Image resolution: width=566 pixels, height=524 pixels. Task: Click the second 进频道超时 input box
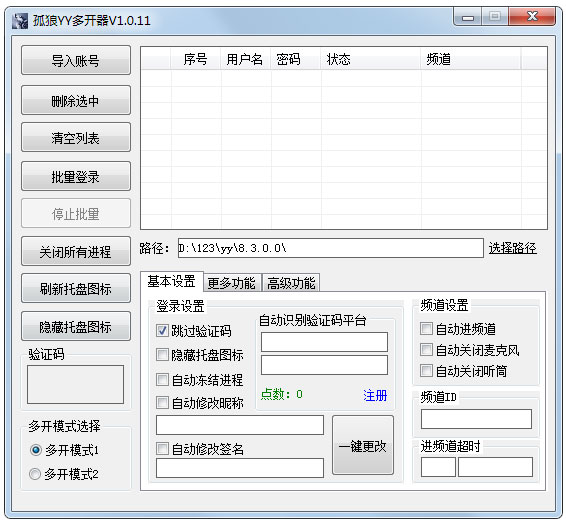click(495, 467)
